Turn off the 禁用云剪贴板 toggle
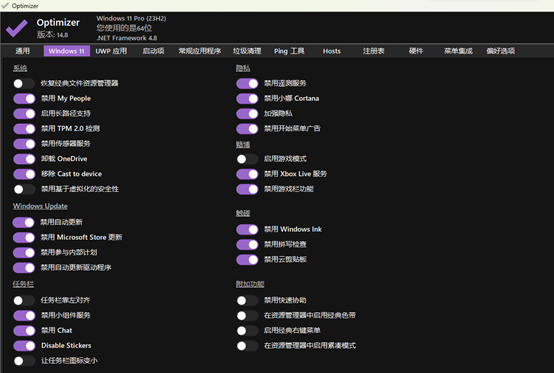554x373 pixels. coord(247,260)
